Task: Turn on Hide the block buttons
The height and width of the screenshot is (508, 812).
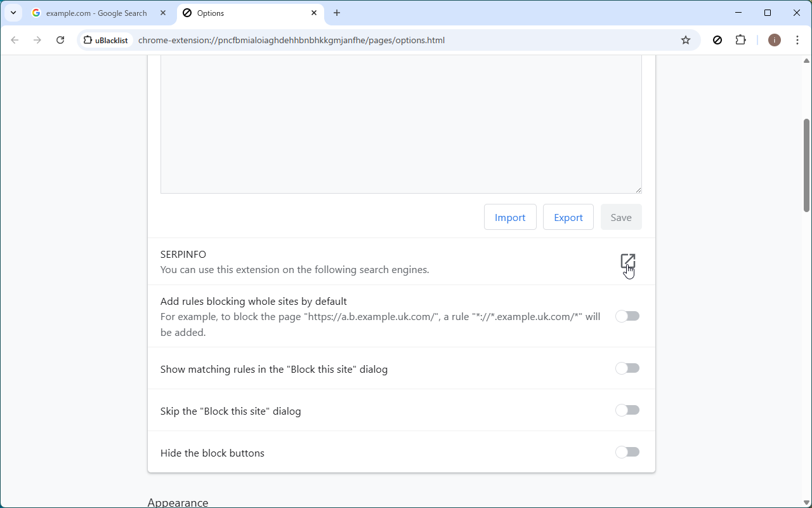Action: pos(627,452)
